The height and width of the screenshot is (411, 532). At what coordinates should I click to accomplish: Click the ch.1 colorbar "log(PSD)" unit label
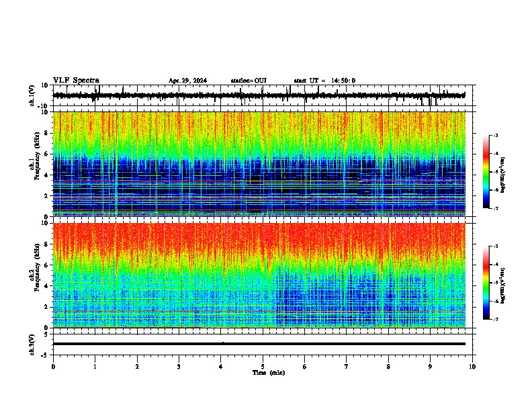503,175
